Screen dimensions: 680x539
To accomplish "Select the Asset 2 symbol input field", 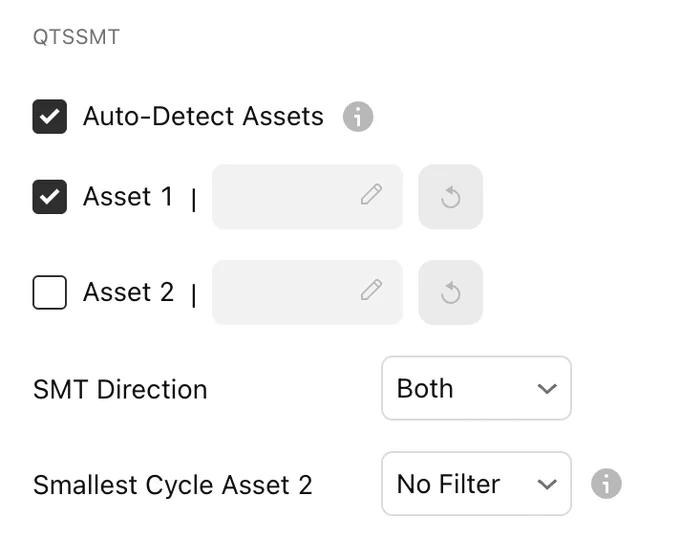I will [307, 292].
